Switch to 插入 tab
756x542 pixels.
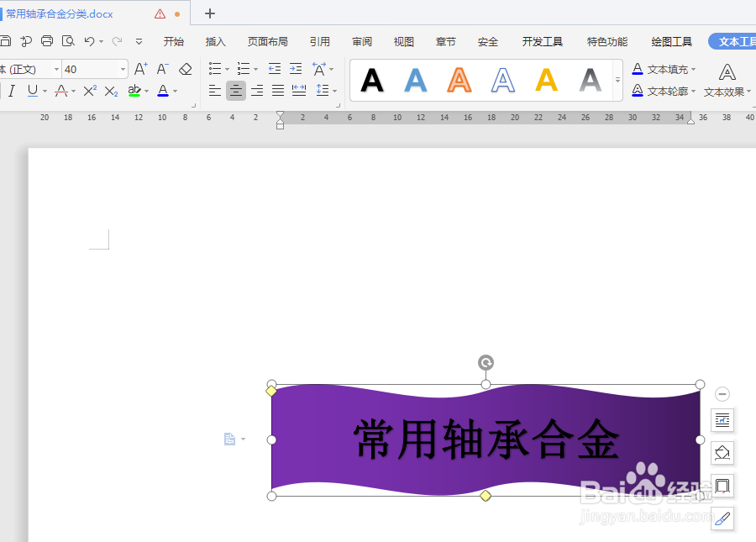point(216,42)
